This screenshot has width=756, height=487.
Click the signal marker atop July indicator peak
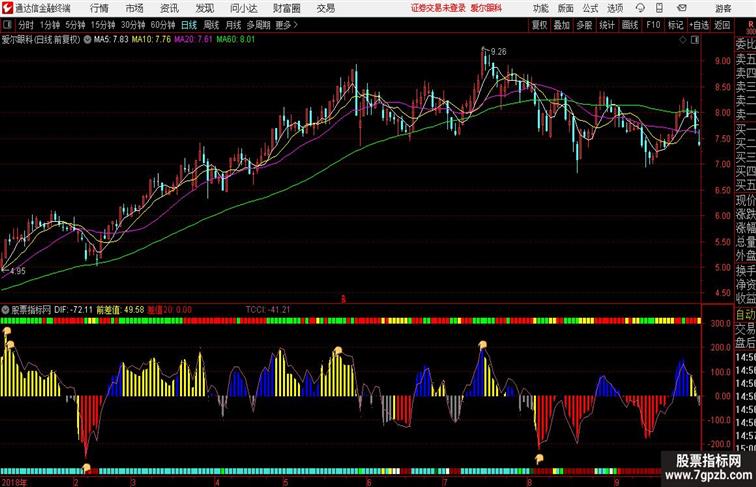(x=482, y=345)
